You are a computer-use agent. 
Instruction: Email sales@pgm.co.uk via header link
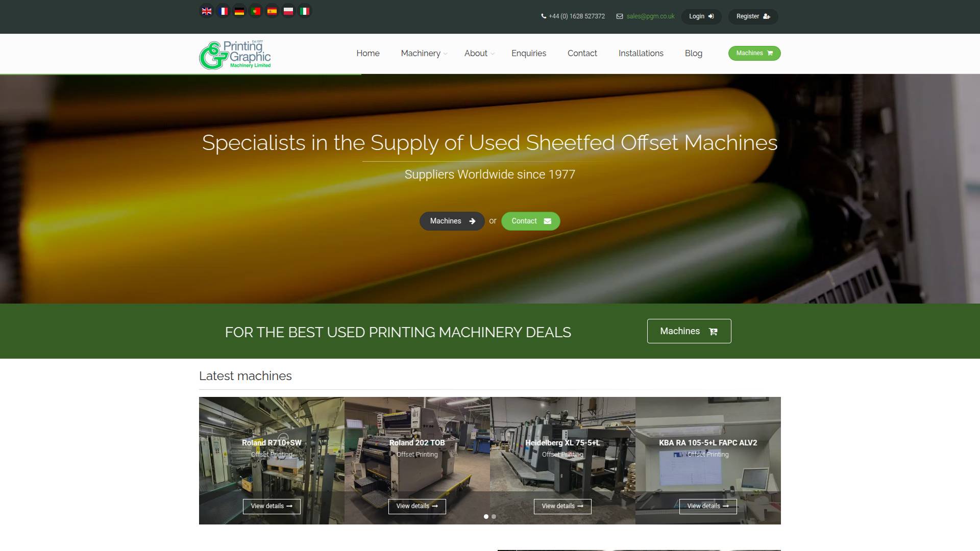(x=650, y=16)
